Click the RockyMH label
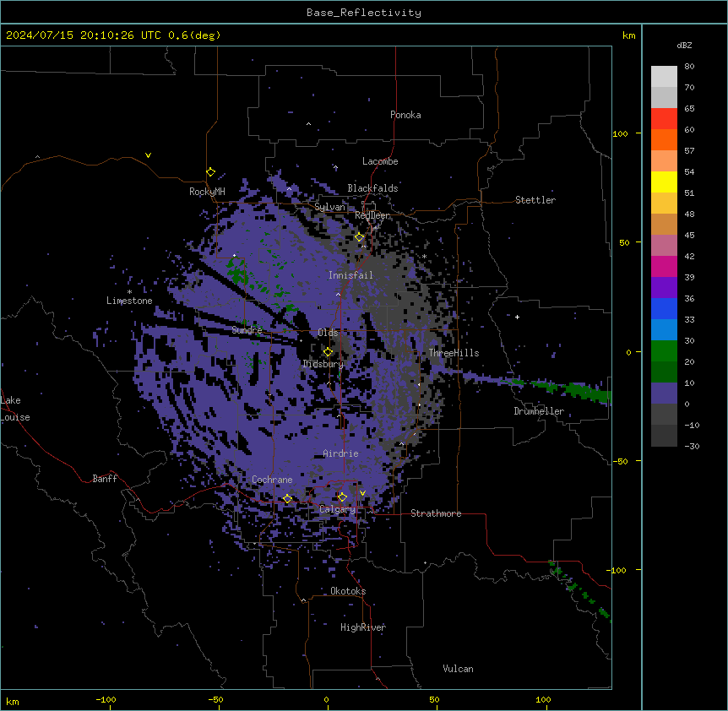This screenshot has height=711, width=728. pos(207,192)
